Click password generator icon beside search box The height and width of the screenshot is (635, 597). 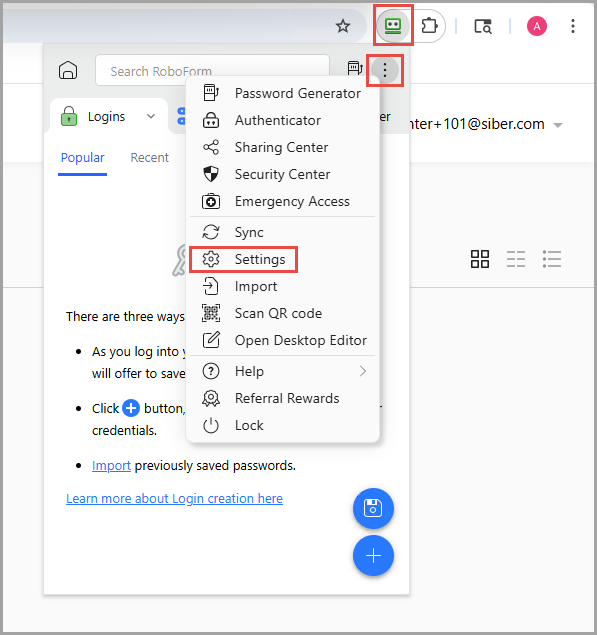click(x=355, y=68)
